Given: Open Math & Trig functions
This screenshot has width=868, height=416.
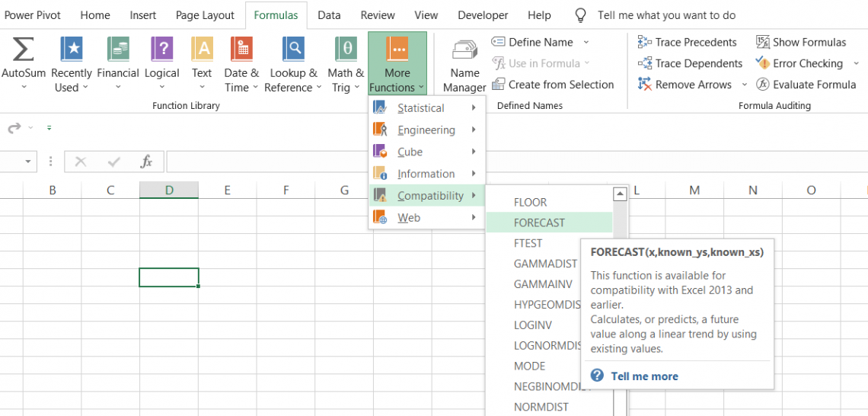Looking at the screenshot, I should point(346,65).
